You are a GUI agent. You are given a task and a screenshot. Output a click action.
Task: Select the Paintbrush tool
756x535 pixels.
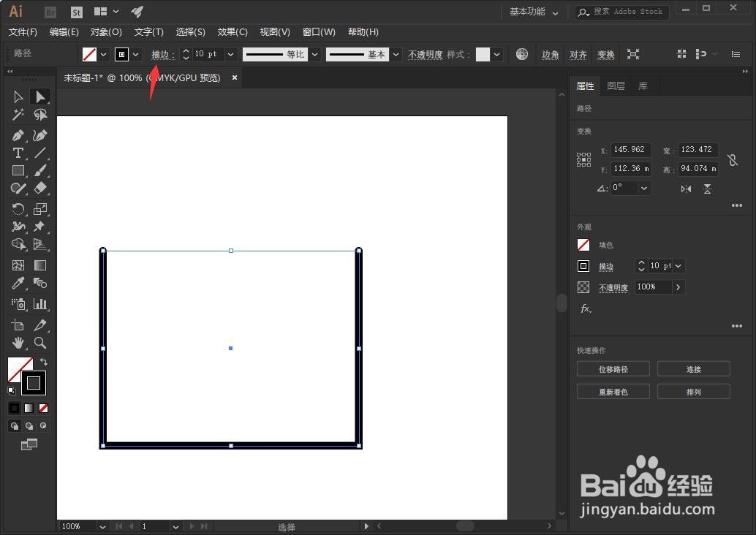(40, 170)
